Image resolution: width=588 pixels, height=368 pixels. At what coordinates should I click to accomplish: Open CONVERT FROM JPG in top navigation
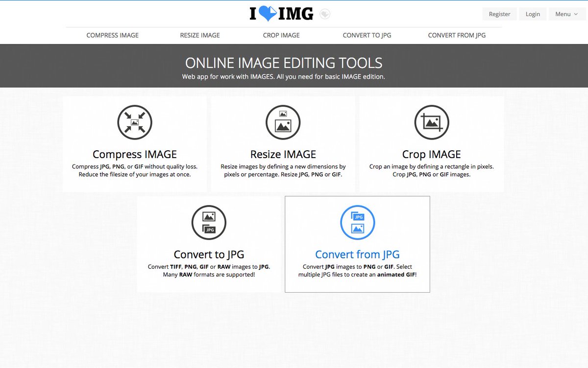coord(457,35)
